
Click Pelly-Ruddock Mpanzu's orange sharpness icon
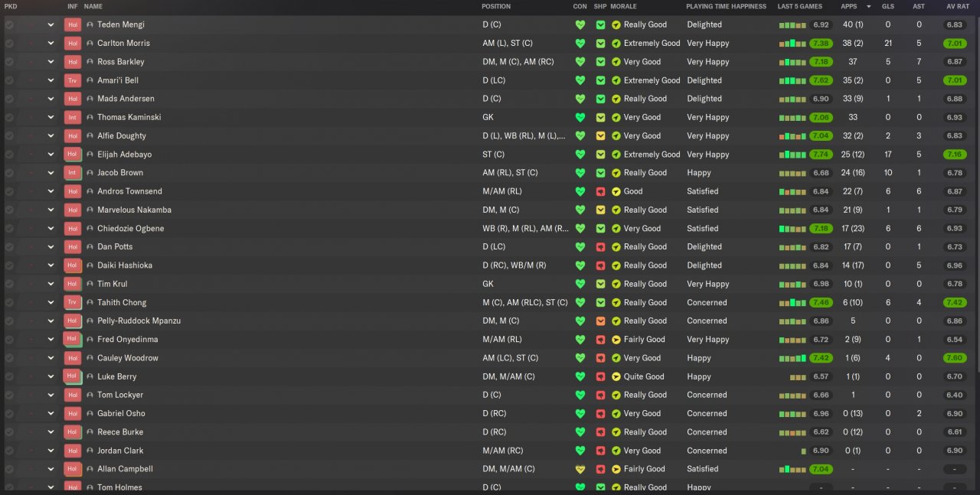click(x=601, y=321)
